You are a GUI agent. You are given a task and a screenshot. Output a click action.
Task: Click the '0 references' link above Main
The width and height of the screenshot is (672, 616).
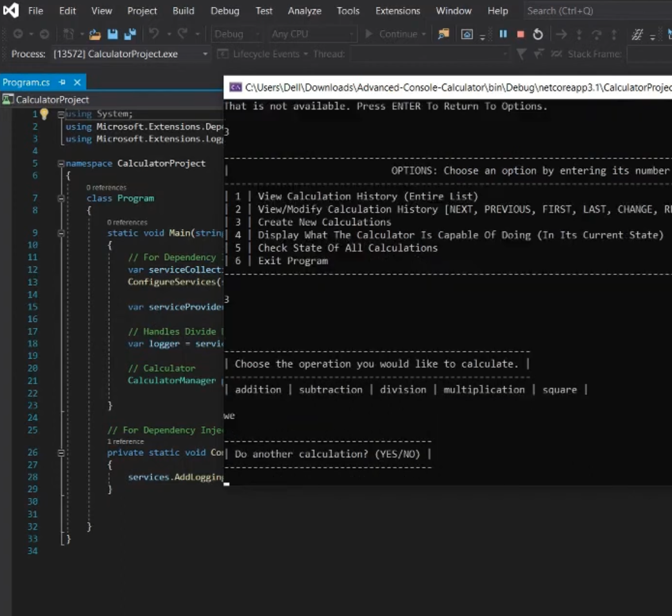(128, 222)
